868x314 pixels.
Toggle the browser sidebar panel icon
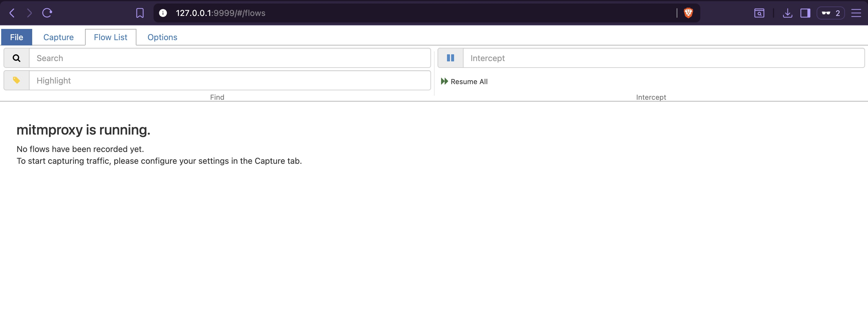[805, 13]
